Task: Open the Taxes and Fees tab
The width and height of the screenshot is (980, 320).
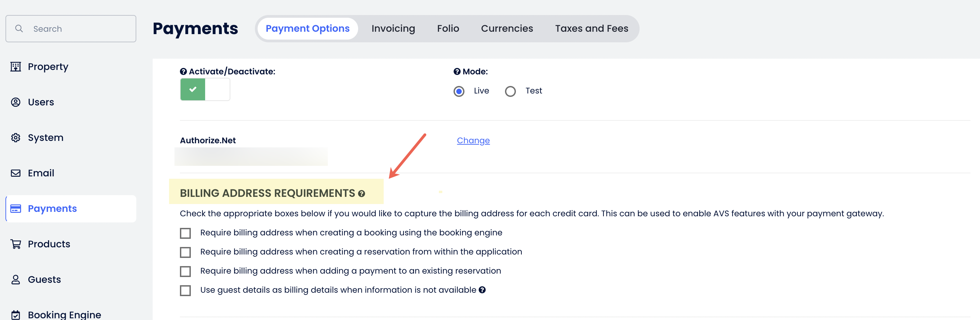Action: pos(591,29)
